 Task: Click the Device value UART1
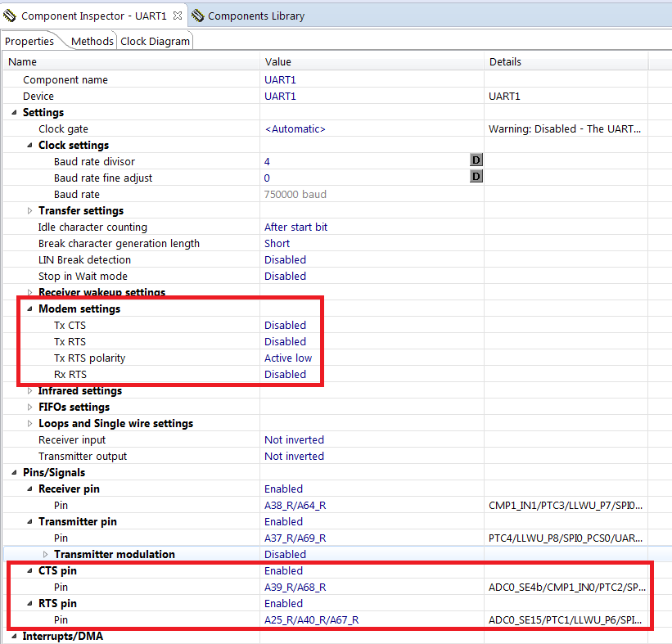280,96
